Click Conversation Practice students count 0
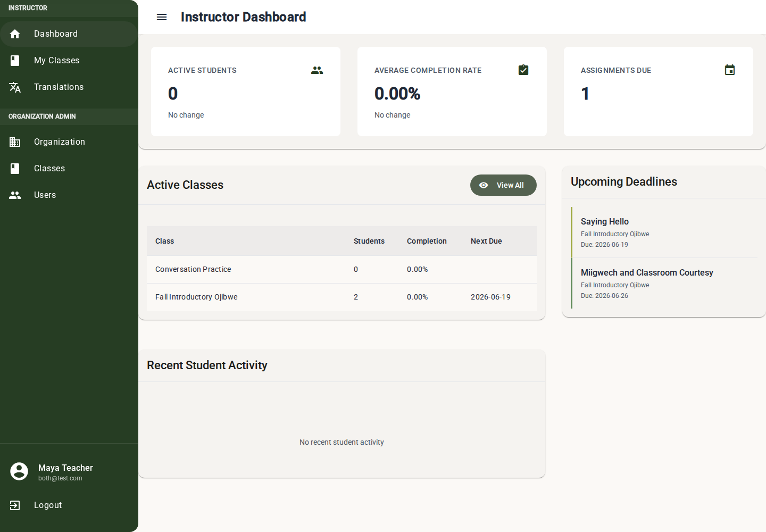This screenshot has height=532, width=766. coord(356,270)
